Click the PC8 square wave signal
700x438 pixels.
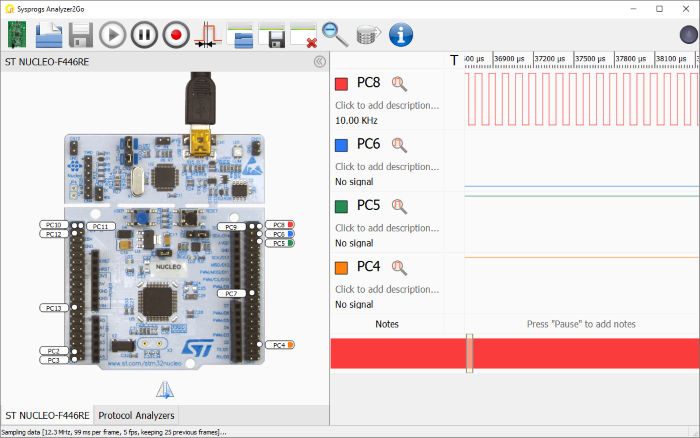point(582,99)
